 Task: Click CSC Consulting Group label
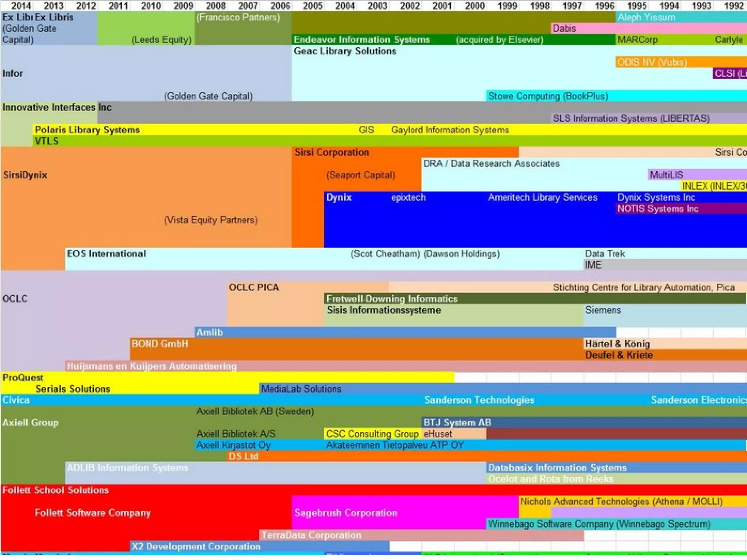pos(372,434)
